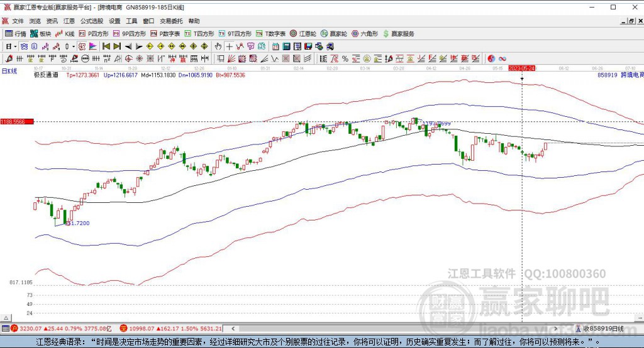Jump to first bar with skip-start icon
Viewport: 644px width, 348px height.
click(106, 46)
